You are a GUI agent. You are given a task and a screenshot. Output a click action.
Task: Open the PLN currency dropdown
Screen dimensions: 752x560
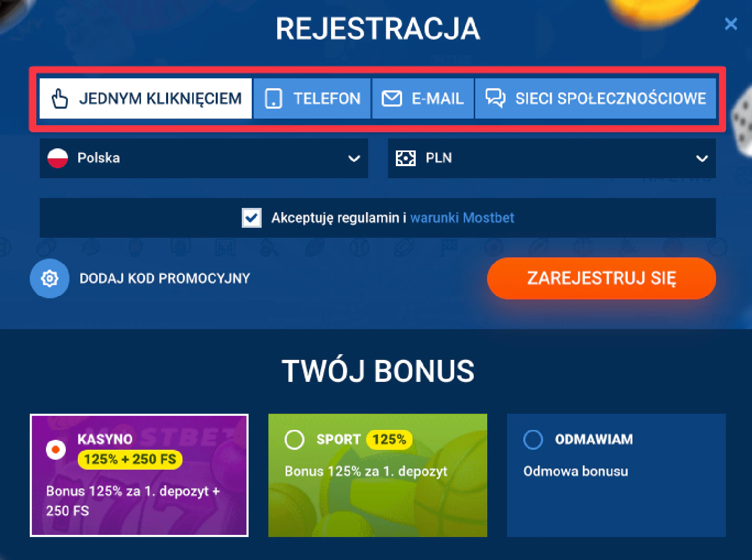(551, 158)
